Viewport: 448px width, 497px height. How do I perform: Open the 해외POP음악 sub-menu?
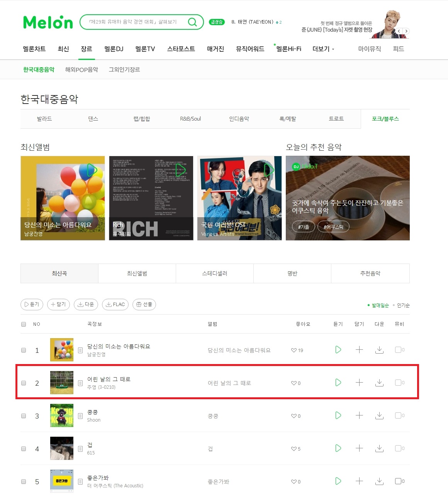pos(81,70)
